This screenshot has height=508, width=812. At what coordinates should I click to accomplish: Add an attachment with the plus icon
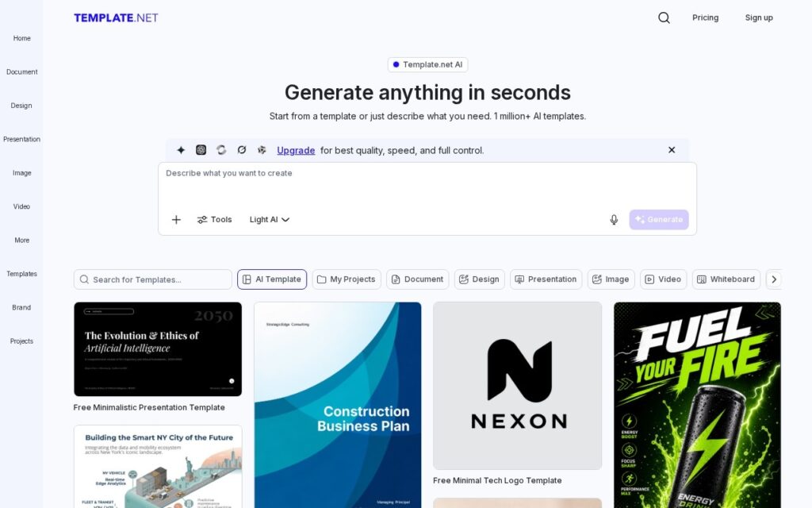[x=176, y=220]
